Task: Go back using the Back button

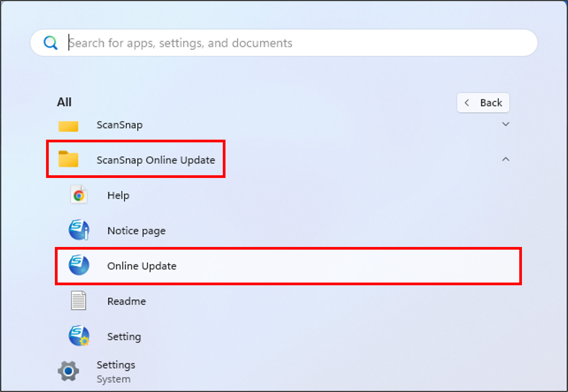Action: pos(483,103)
